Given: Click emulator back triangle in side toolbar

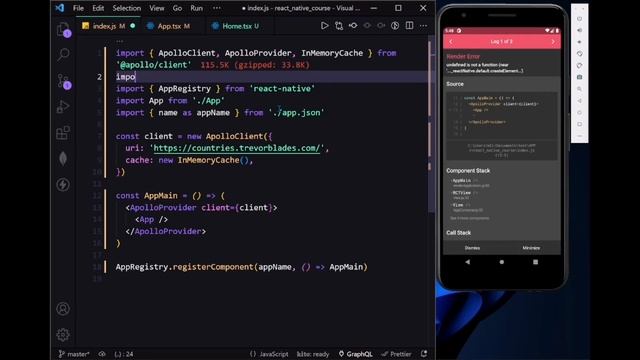Looking at the screenshot, I should tap(579, 100).
